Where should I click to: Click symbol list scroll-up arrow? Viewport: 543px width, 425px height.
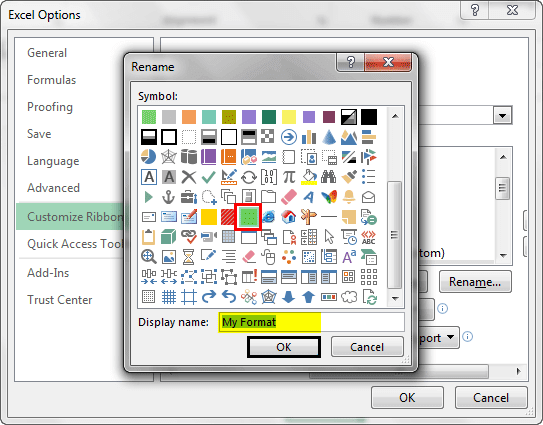395,116
